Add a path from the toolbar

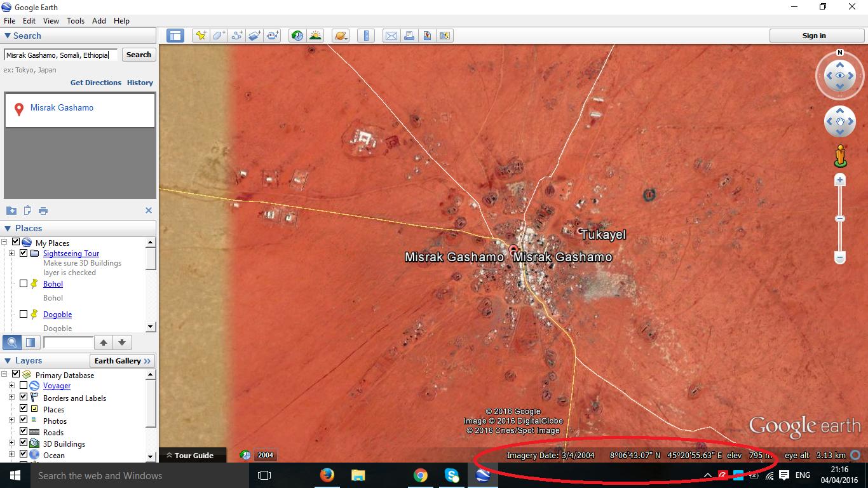coord(237,36)
